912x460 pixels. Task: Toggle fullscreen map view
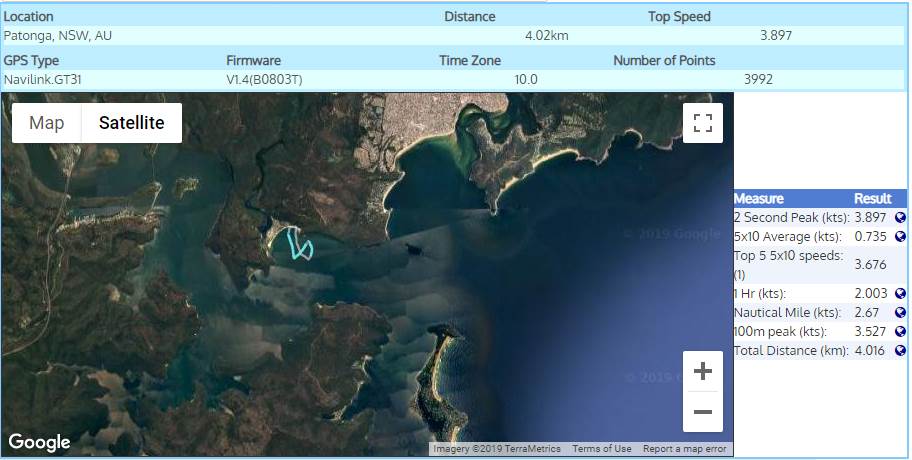(702, 123)
